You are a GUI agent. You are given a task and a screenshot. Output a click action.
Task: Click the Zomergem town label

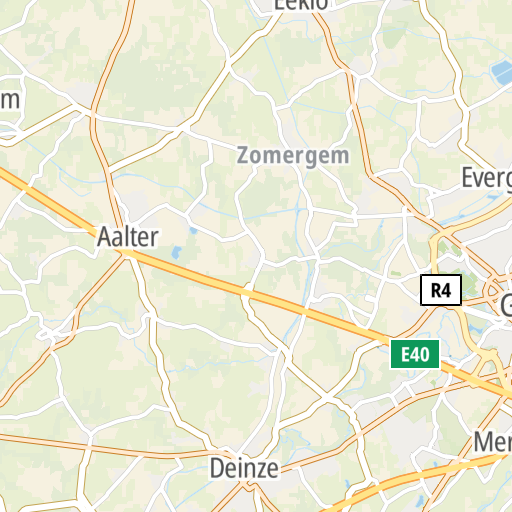(293, 156)
